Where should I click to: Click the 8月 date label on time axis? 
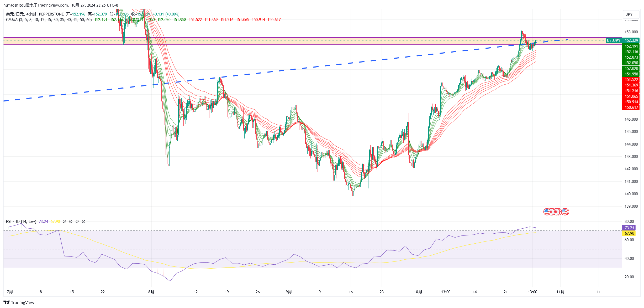pyautogui.click(x=151, y=292)
